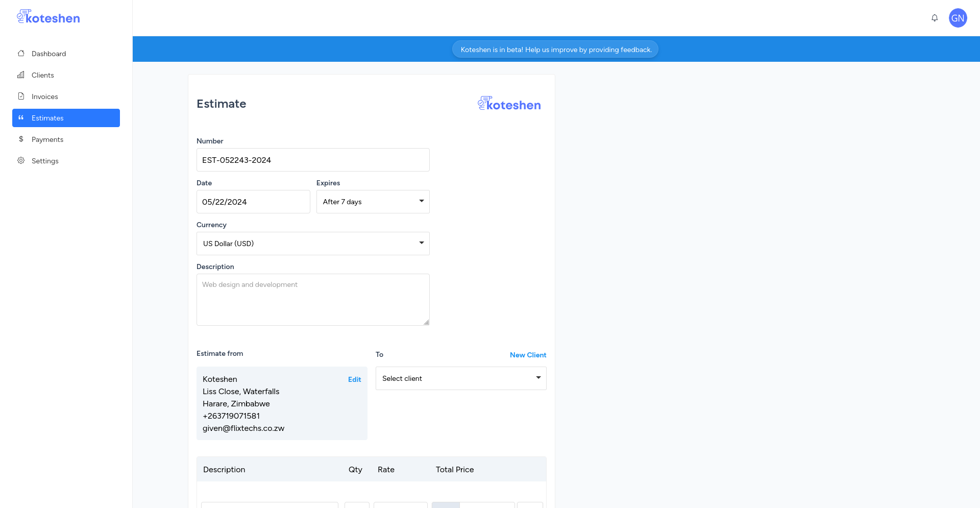
Task: Click the New Client link
Action: [528, 355]
